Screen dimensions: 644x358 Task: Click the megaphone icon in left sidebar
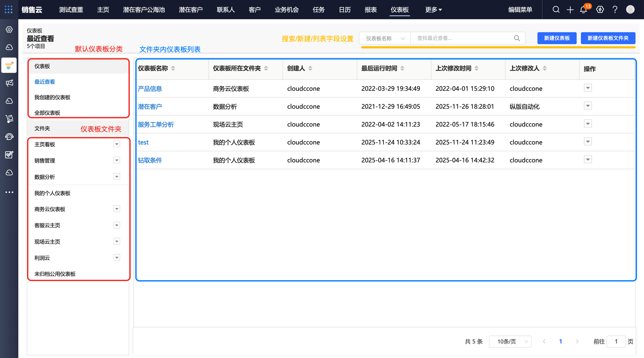coord(9,83)
